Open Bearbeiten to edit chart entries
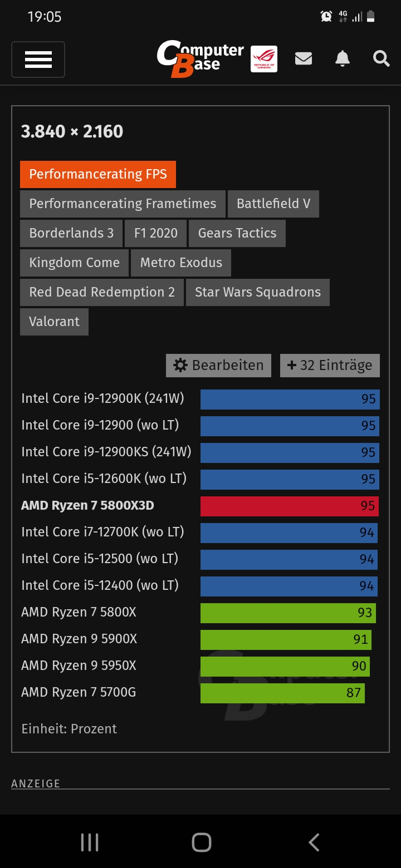 pyautogui.click(x=218, y=365)
